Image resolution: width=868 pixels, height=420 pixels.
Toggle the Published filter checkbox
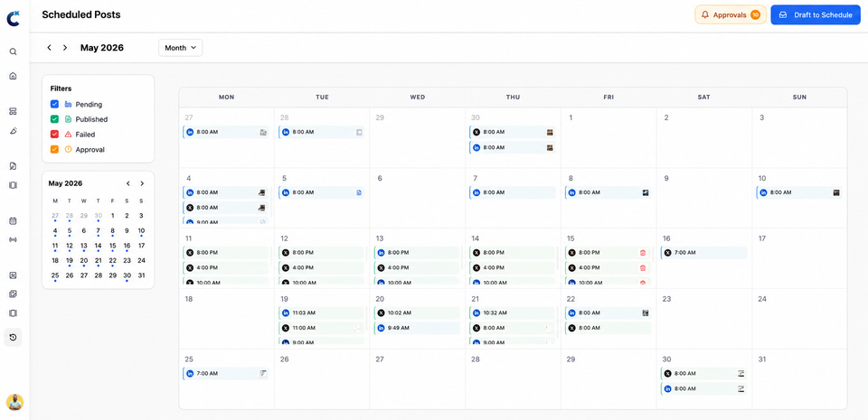click(x=54, y=119)
